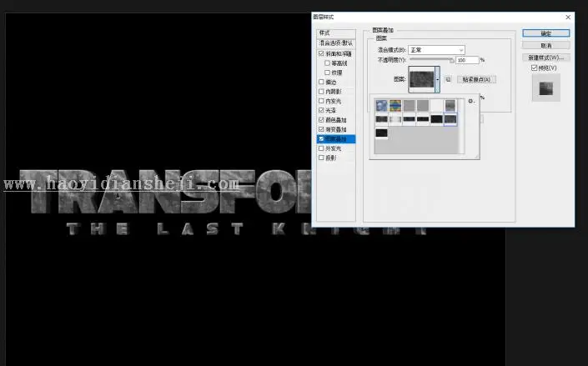Select the 内发光 (Inner Glow) row label

point(334,101)
